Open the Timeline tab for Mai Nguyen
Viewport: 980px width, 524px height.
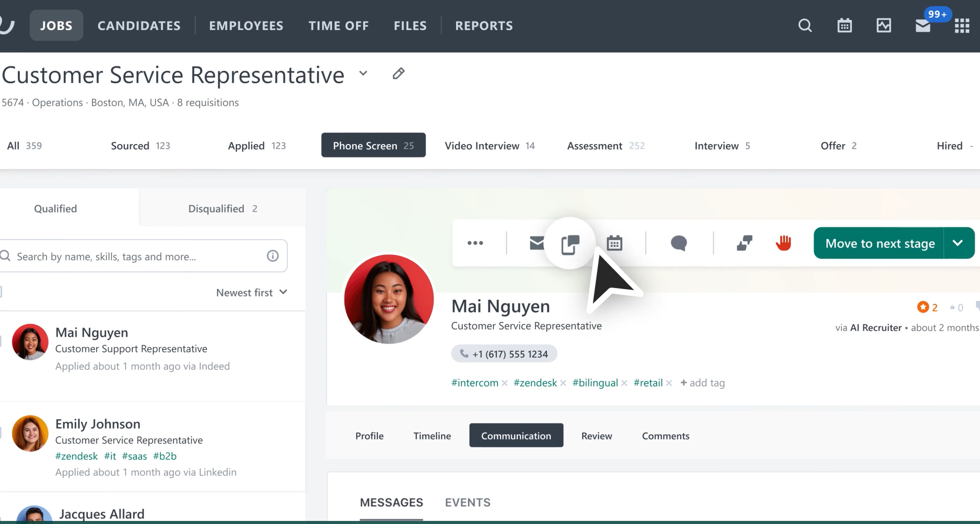pos(432,436)
